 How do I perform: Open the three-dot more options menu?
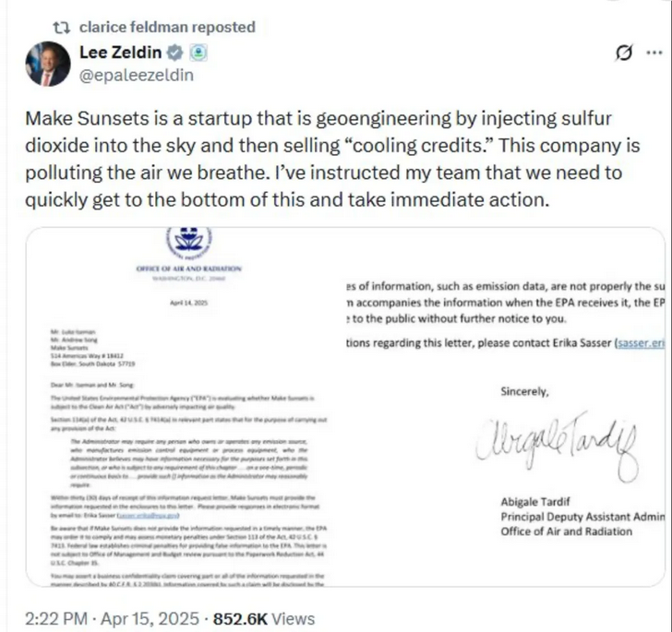(654, 54)
